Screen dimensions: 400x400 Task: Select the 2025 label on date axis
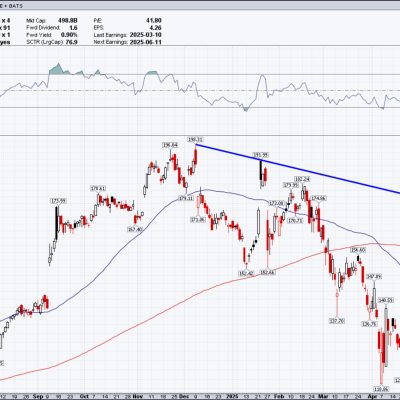click(232, 396)
